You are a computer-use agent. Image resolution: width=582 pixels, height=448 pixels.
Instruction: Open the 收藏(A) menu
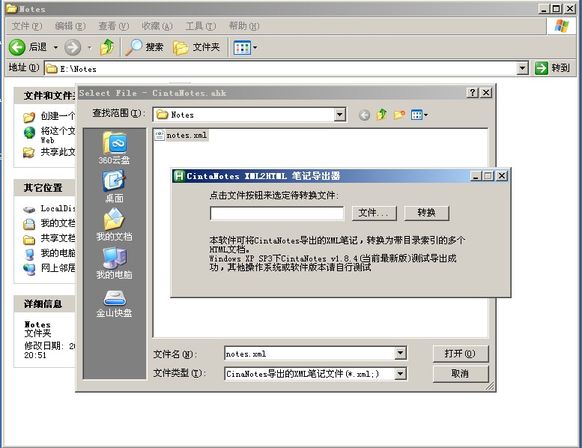[157, 26]
